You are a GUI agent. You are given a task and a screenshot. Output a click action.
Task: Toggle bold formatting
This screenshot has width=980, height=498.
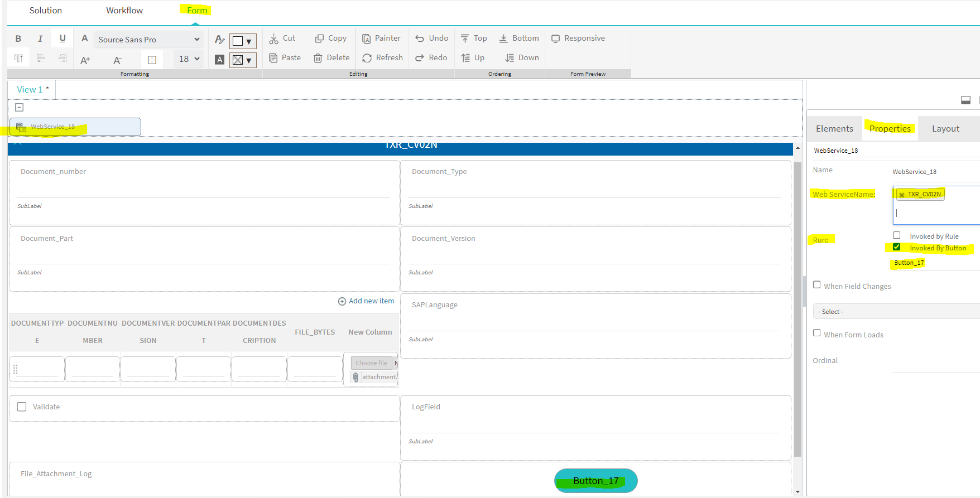click(x=18, y=38)
